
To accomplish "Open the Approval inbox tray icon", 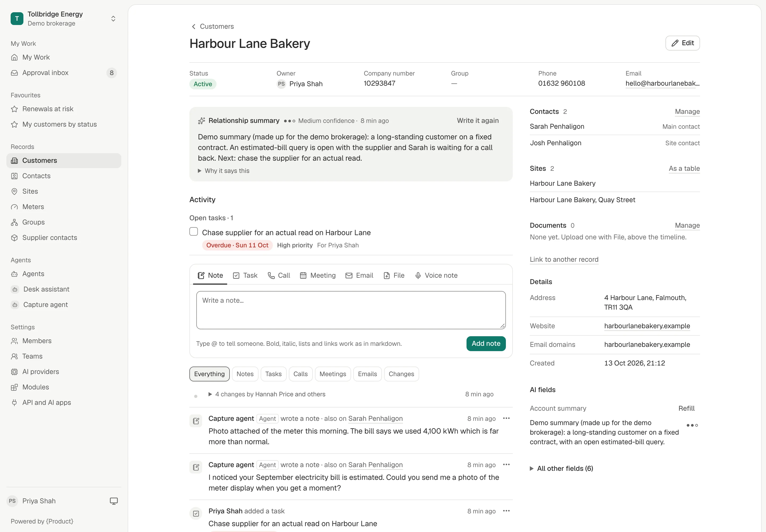I will tap(14, 73).
